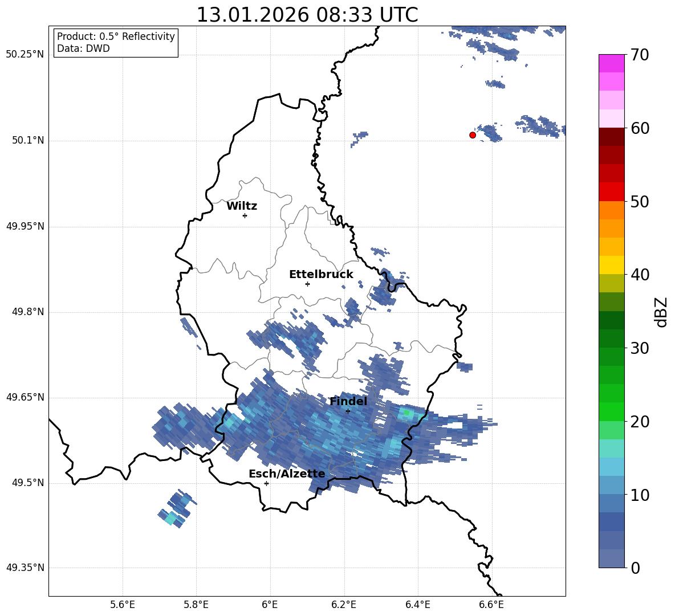Click the 49.95°N latitude label
The width and height of the screenshot is (675, 616).
click(x=25, y=226)
